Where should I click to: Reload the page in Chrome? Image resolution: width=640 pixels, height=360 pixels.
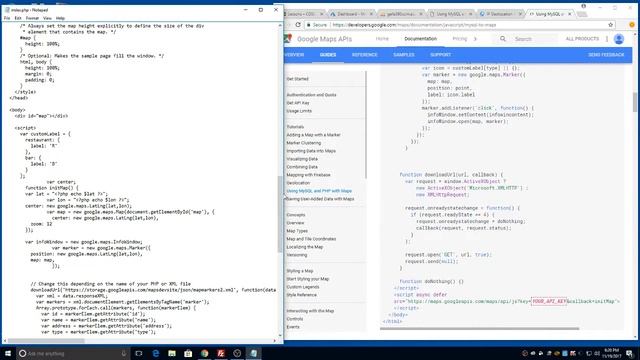298,25
